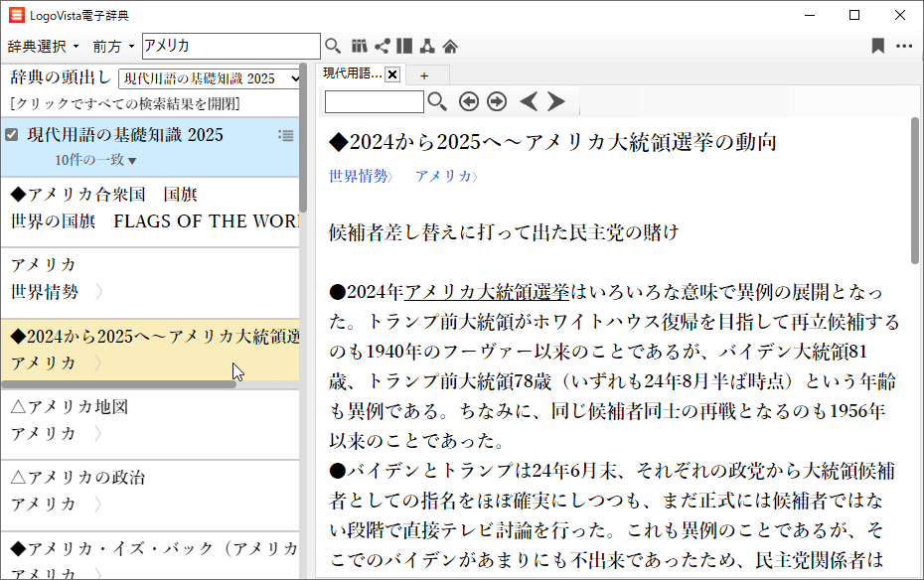
Task: Toggle the list view icon in dictionary header
Action: tap(286, 136)
